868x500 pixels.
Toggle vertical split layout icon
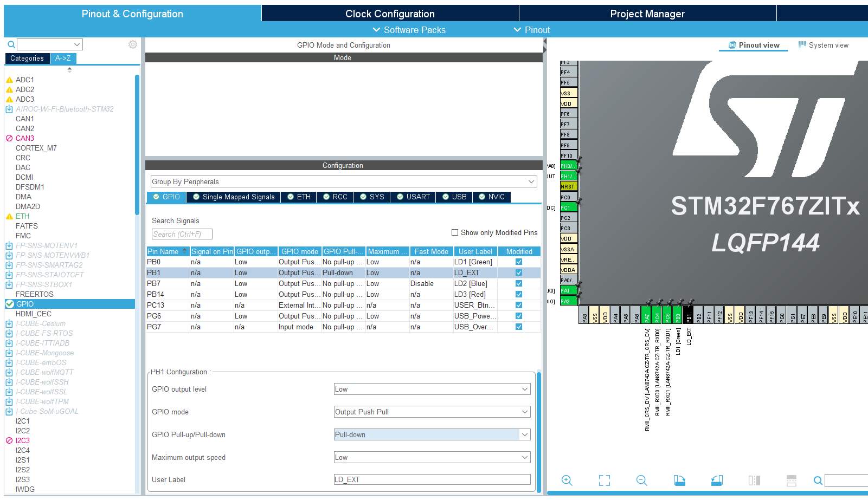[754, 480]
